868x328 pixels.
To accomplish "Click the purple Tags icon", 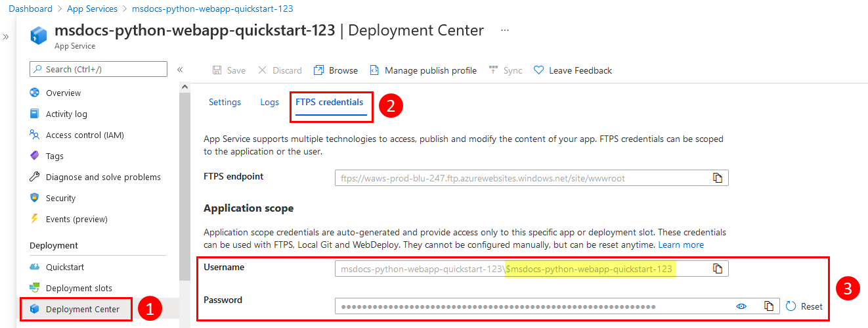I will [x=35, y=156].
